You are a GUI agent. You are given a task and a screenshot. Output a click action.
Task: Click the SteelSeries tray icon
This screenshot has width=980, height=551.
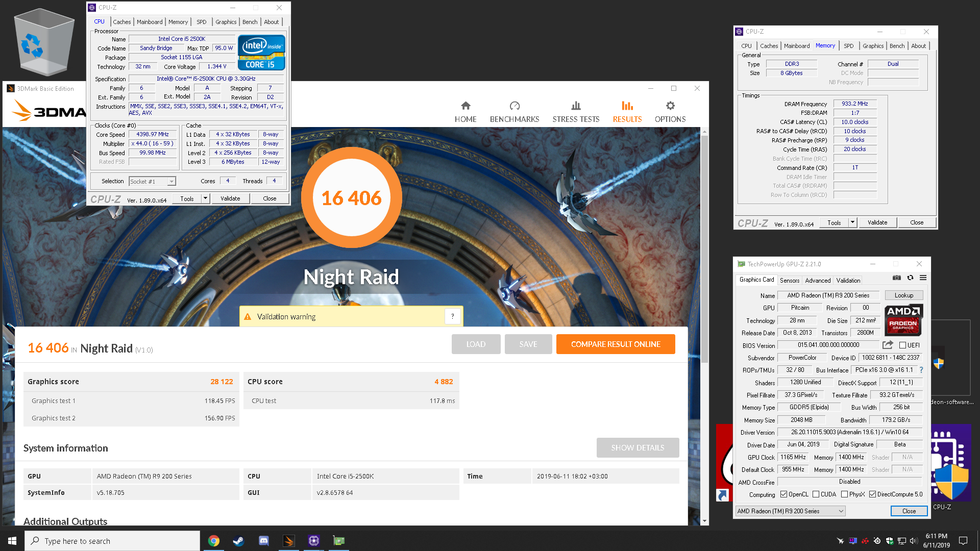[x=877, y=541]
